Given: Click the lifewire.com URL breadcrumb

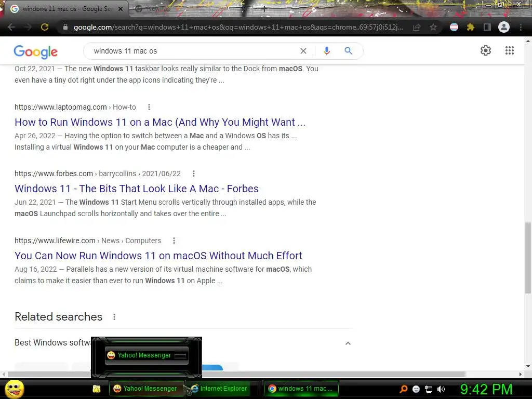Looking at the screenshot, I should click(87, 241).
